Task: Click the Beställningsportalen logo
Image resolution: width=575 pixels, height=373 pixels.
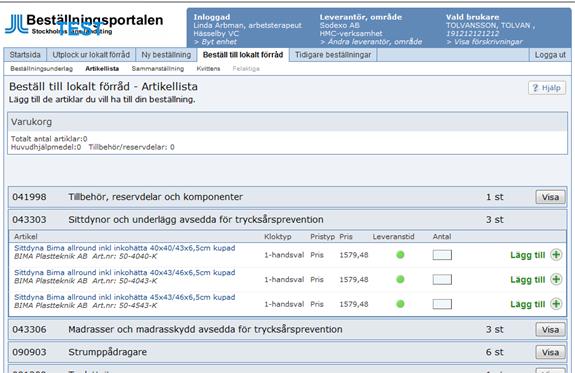Action: coord(84,24)
